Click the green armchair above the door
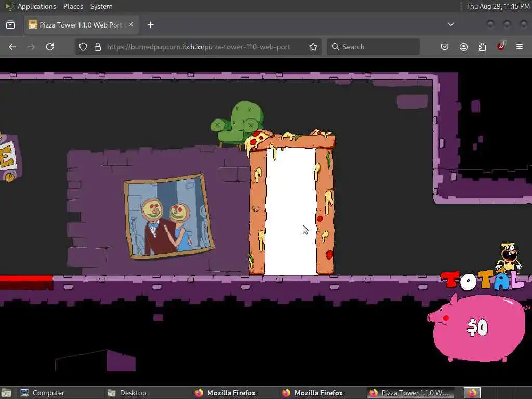Screen dimensions: 532x399 237,124
